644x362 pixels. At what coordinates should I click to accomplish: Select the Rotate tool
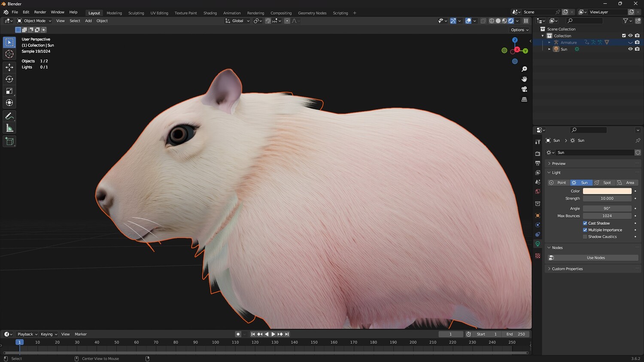pos(9,79)
